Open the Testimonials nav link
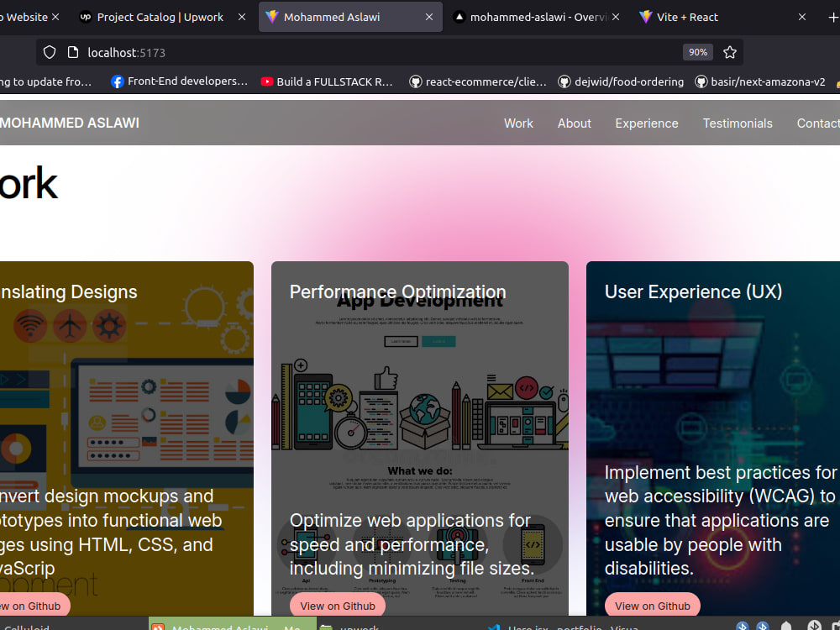Viewport: 840px width, 630px height. [x=738, y=123]
